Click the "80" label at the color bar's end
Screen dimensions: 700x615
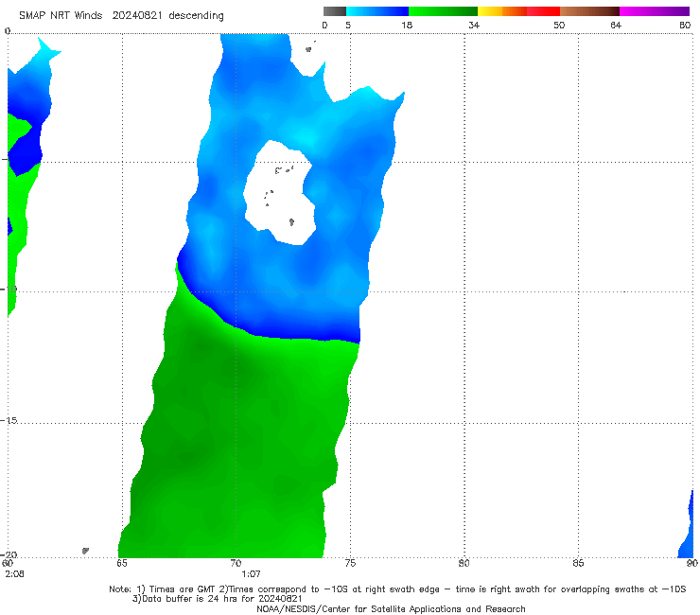click(x=685, y=25)
